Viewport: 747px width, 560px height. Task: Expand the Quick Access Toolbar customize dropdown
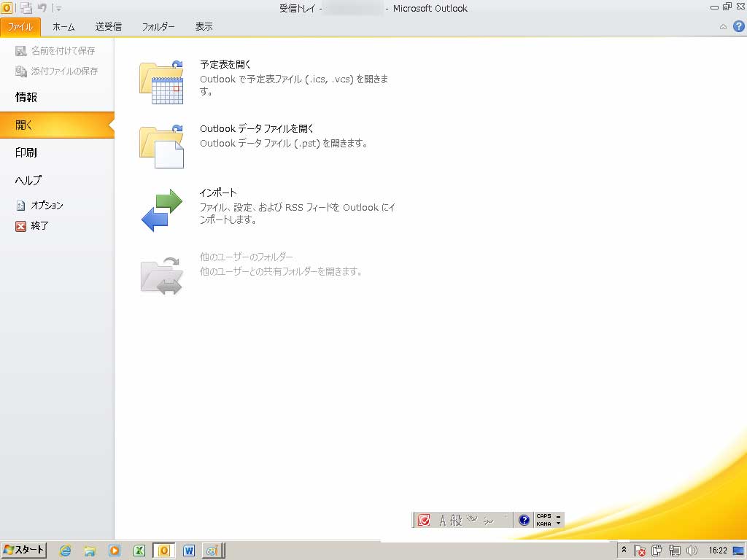click(58, 9)
